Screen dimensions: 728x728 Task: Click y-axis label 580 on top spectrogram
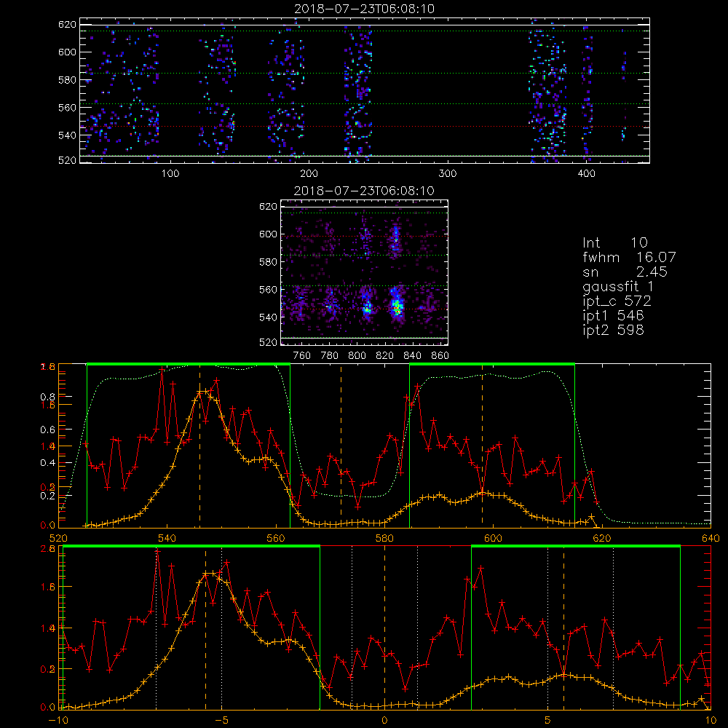coord(67,80)
